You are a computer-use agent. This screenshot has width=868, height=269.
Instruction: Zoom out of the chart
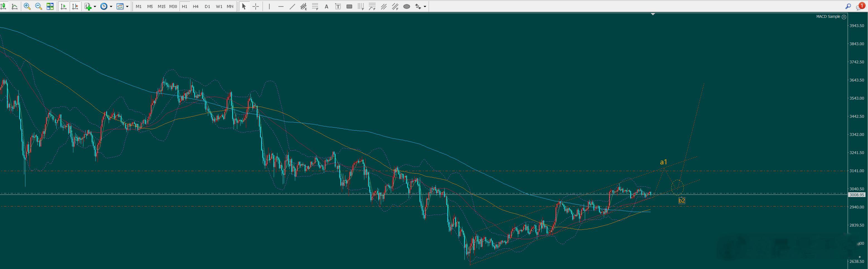point(38,6)
